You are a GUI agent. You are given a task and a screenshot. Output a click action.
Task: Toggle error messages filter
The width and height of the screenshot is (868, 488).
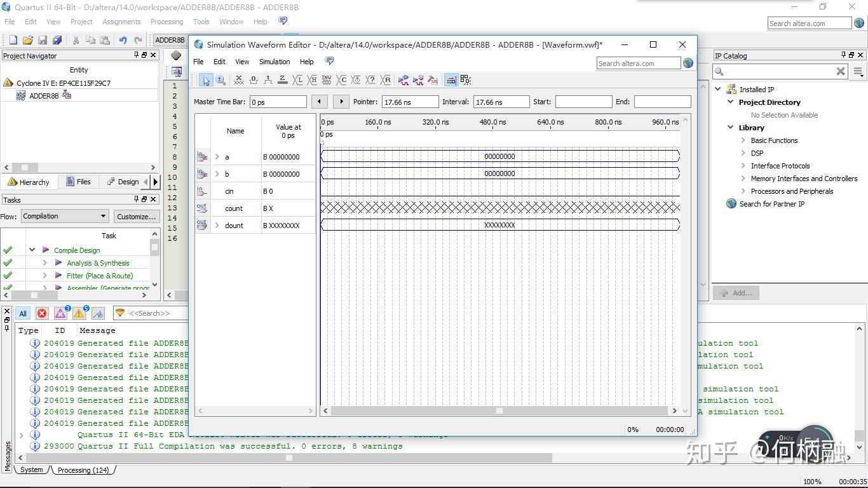(42, 313)
